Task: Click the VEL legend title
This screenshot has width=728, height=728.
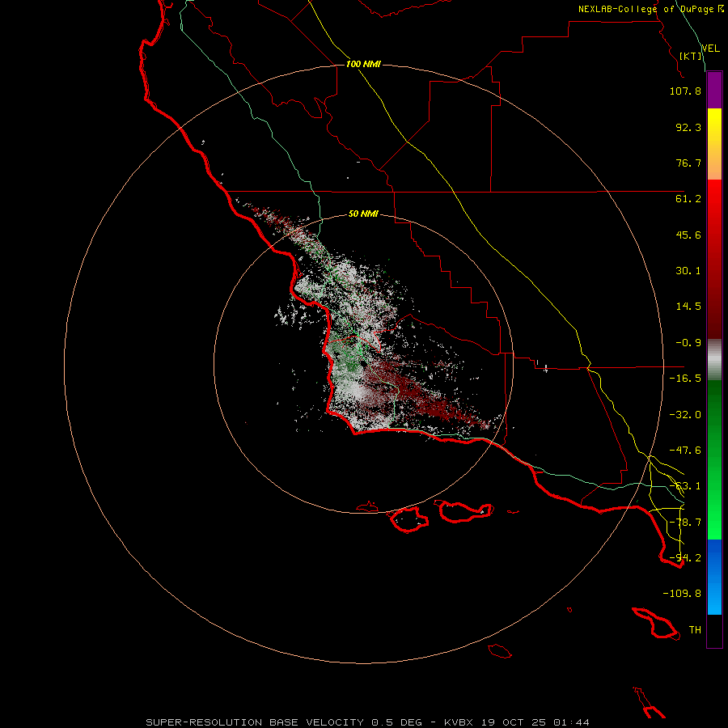Action: 710,49
